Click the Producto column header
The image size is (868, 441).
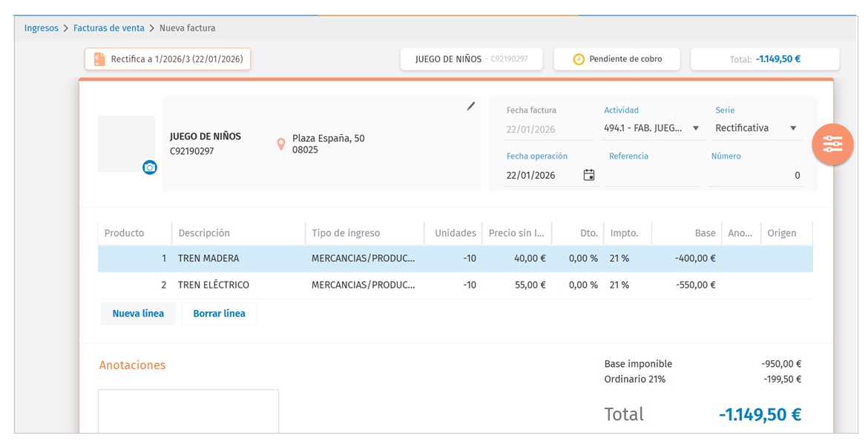tap(135, 233)
